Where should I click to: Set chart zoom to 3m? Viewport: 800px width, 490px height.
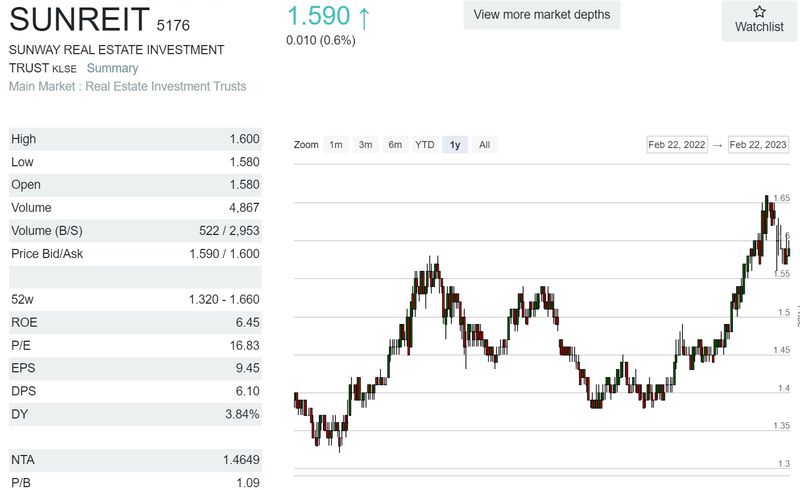tap(366, 145)
